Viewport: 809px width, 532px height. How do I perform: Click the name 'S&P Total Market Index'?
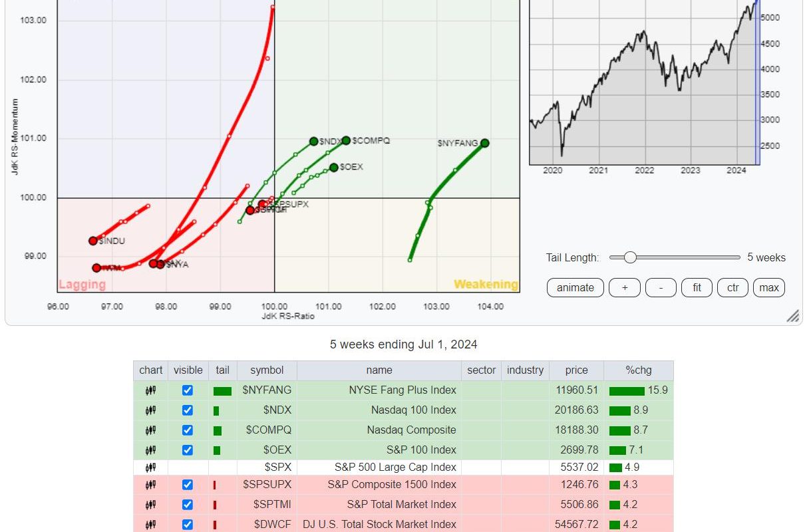pos(402,505)
